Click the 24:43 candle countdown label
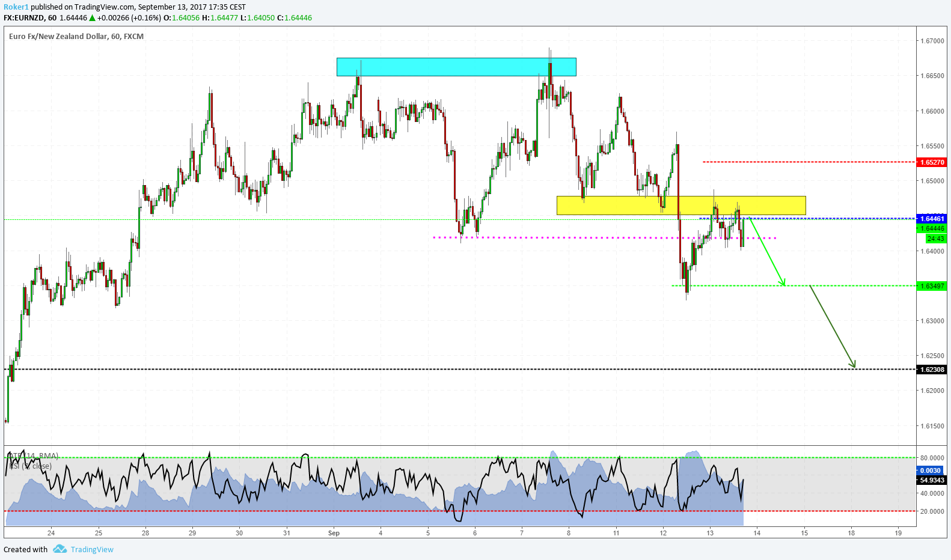Viewport: 951px width, 560px height. 936,239
